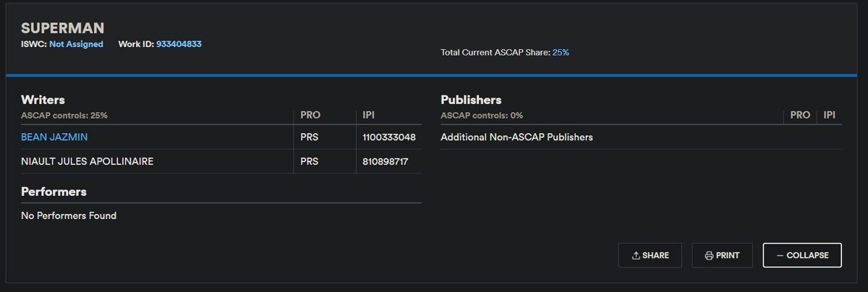Click the SUPERMAN work title
868x292 pixels.
(63, 28)
